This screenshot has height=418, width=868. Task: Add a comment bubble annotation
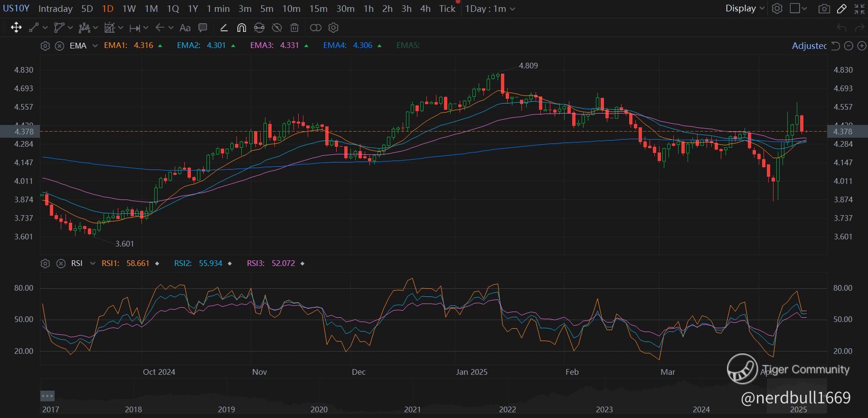coord(203,28)
